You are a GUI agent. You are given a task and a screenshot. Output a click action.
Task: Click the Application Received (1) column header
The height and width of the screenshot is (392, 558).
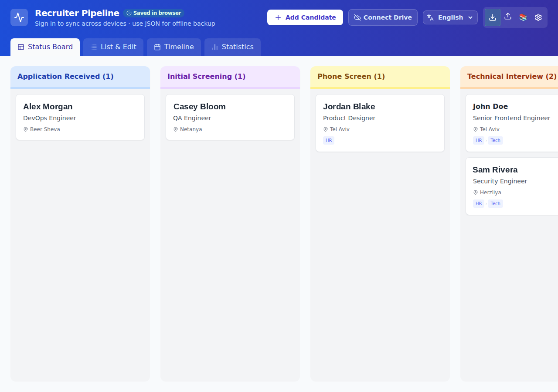click(x=80, y=77)
